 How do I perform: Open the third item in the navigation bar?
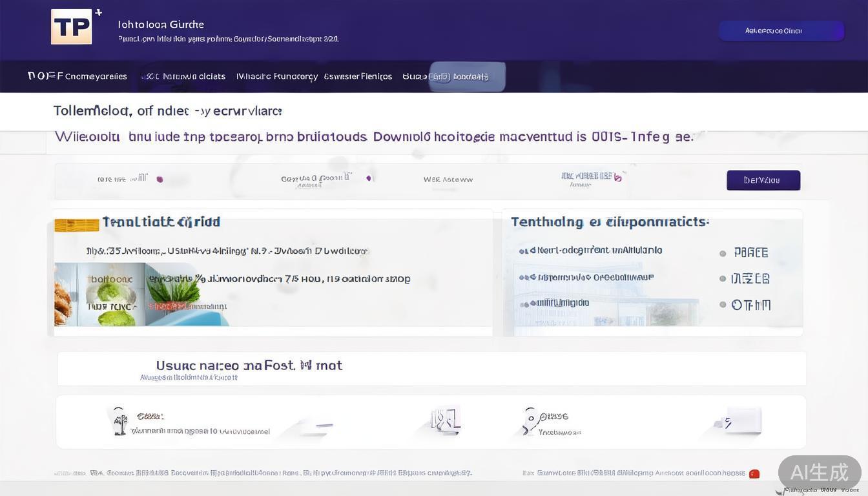[276, 76]
